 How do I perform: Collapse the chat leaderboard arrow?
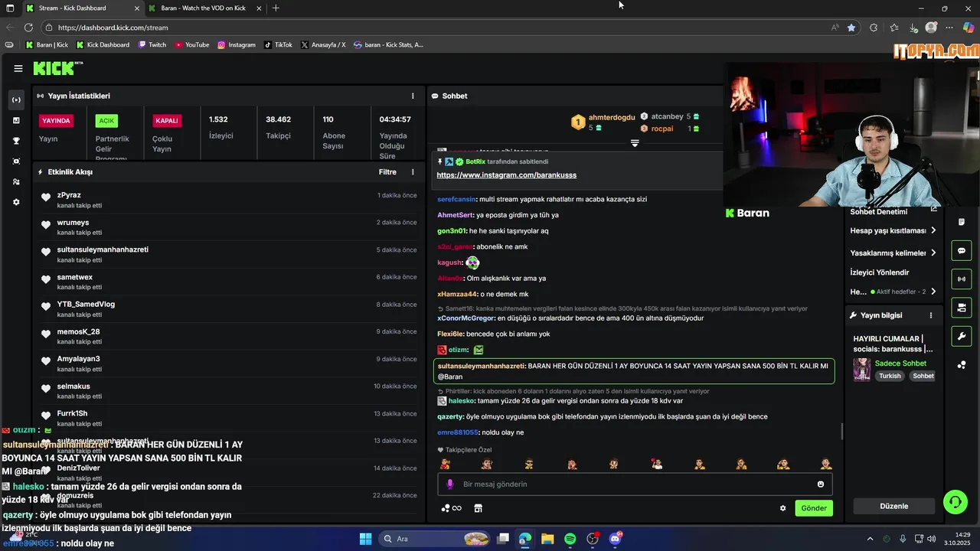pos(635,143)
